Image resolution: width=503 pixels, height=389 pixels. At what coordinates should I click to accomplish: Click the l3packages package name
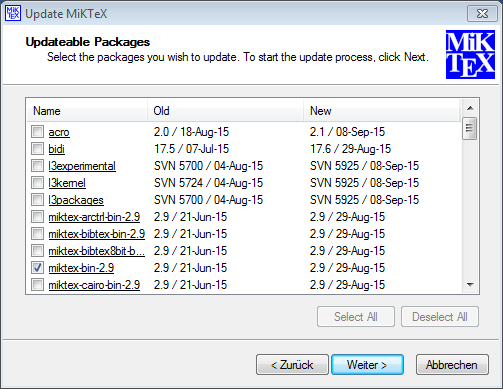point(76,200)
